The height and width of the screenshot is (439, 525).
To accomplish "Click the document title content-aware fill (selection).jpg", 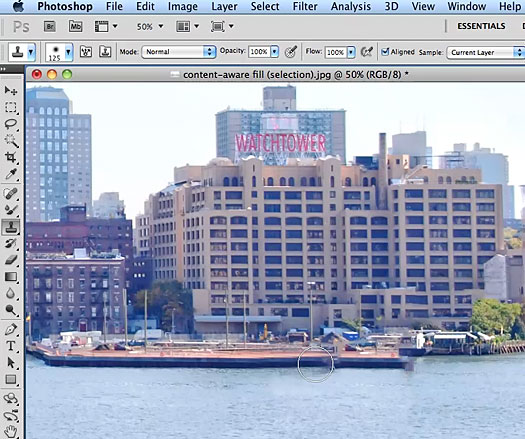I will [x=257, y=74].
